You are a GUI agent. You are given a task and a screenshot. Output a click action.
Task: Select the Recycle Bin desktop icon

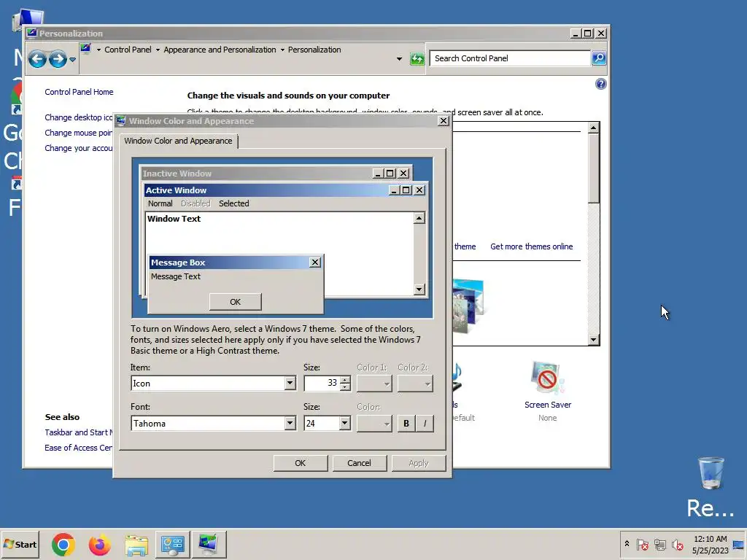tap(711, 486)
